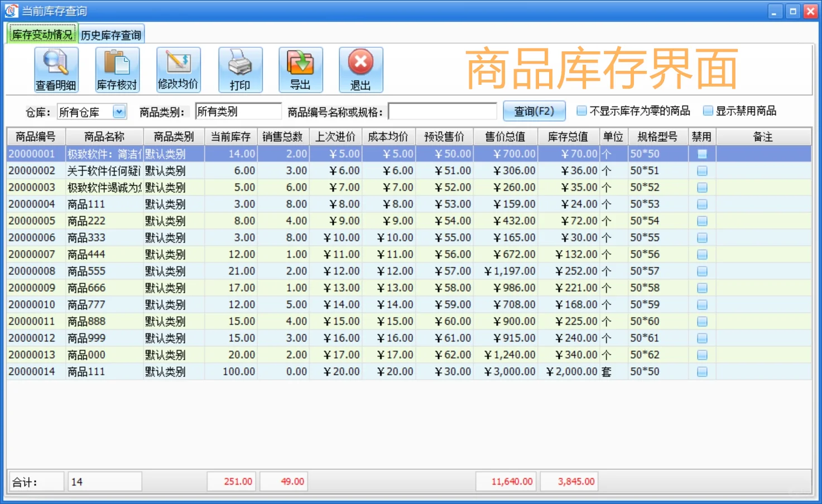Switch to the 历史库存查询 tab
The width and height of the screenshot is (822, 504).
coord(110,33)
